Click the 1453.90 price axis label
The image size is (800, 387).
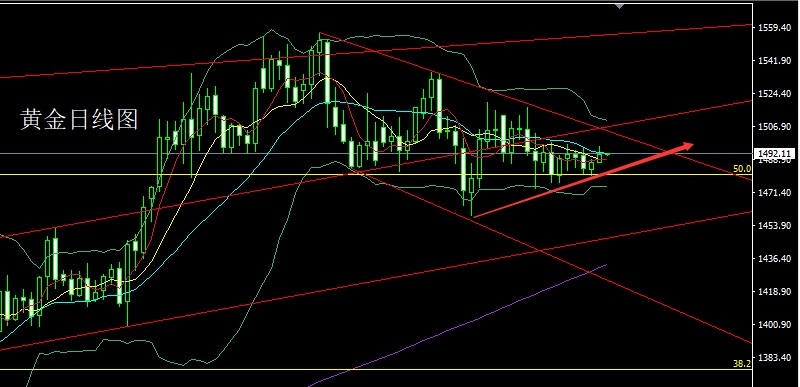click(774, 225)
